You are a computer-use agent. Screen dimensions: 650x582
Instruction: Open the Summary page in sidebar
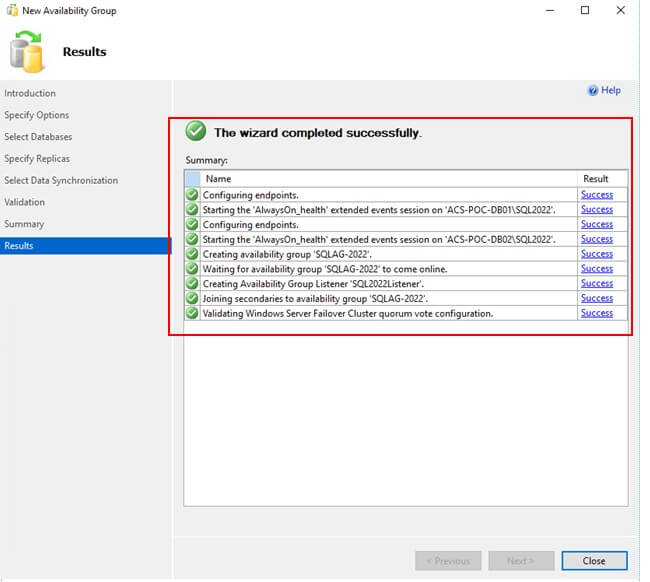point(24,224)
